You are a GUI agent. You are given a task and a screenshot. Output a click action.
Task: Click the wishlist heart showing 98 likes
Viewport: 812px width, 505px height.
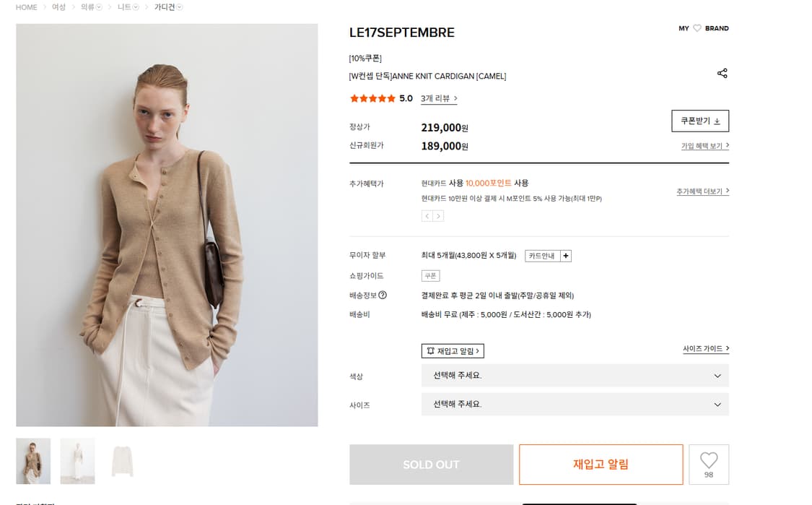point(709,465)
